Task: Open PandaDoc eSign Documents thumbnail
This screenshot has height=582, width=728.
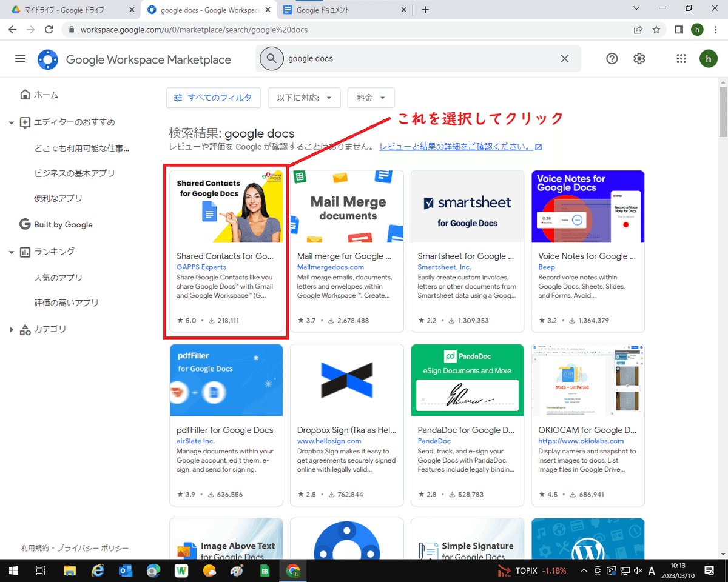Action: click(x=468, y=380)
